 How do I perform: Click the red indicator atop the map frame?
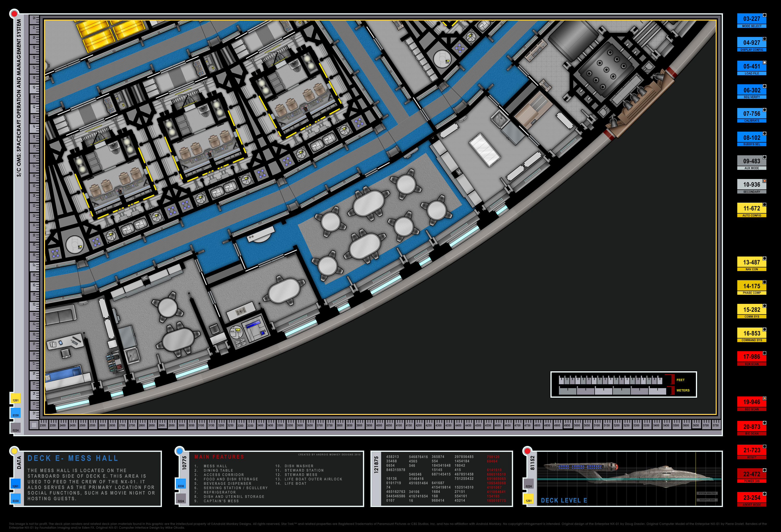coord(14,14)
